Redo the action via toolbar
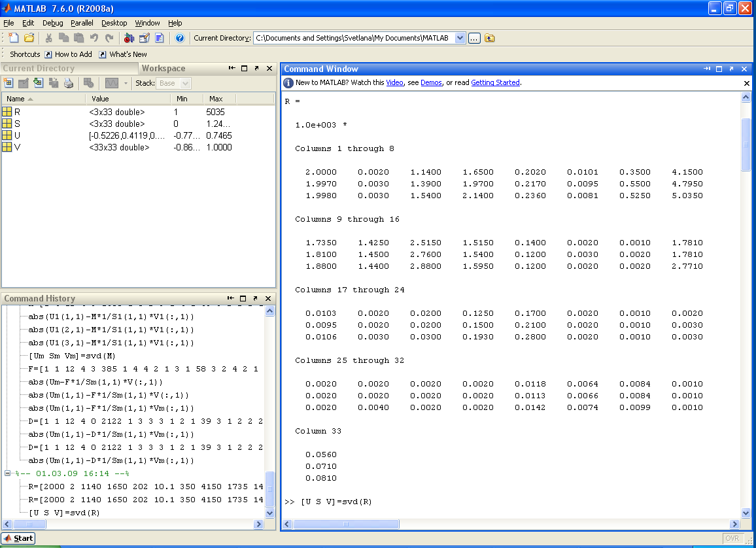756x548 pixels. [x=109, y=38]
